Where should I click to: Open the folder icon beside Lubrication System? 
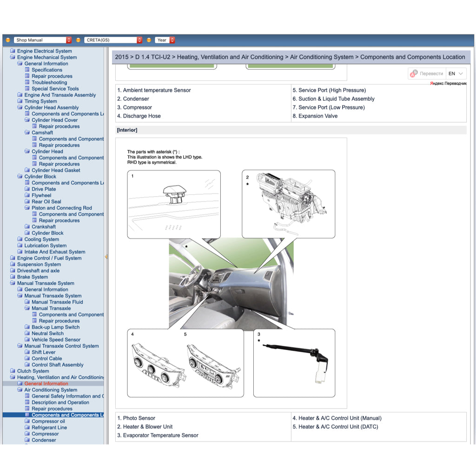pyautogui.click(x=20, y=245)
